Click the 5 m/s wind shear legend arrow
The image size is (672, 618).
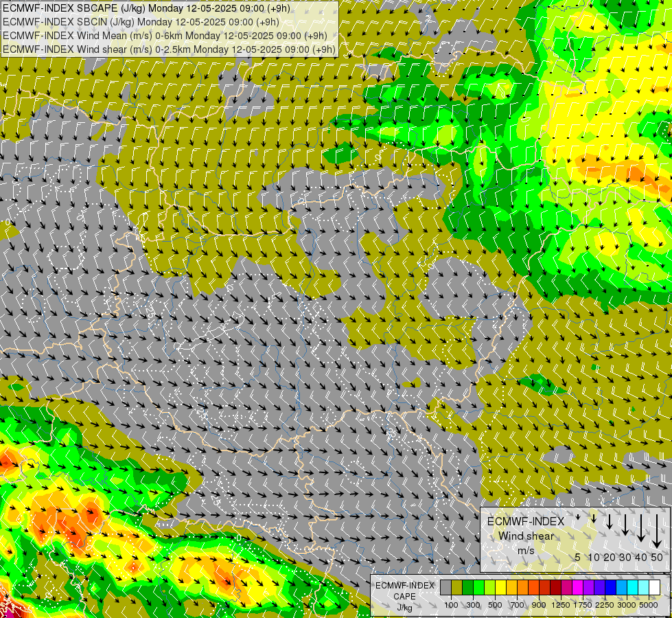578,517
